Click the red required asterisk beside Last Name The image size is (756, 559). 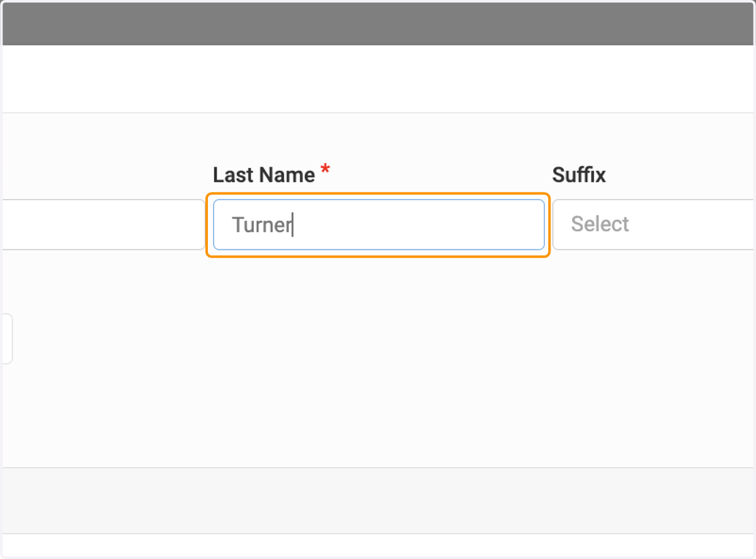tap(325, 170)
